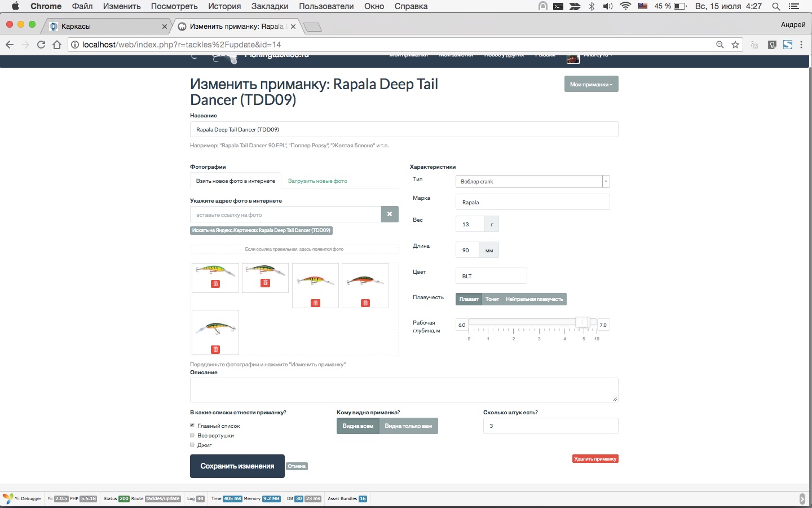
Task: Delete the first lure photo thumbnail
Action: 215,284
